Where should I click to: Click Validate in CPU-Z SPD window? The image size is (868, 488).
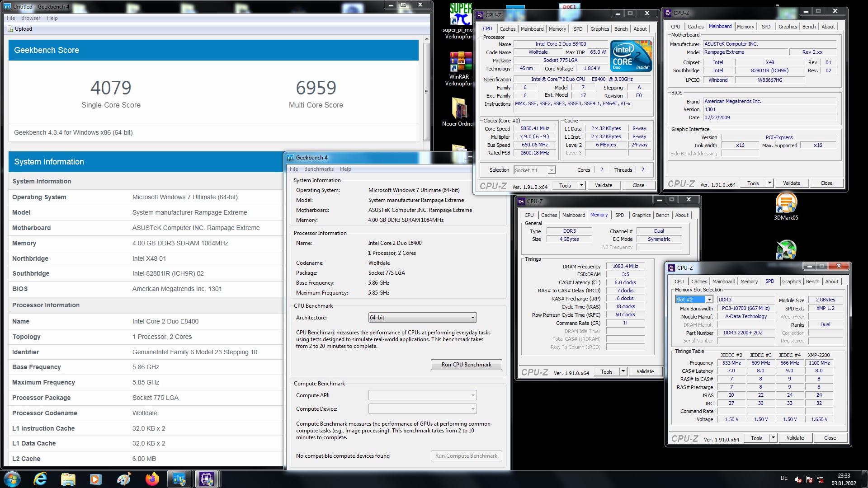click(795, 438)
